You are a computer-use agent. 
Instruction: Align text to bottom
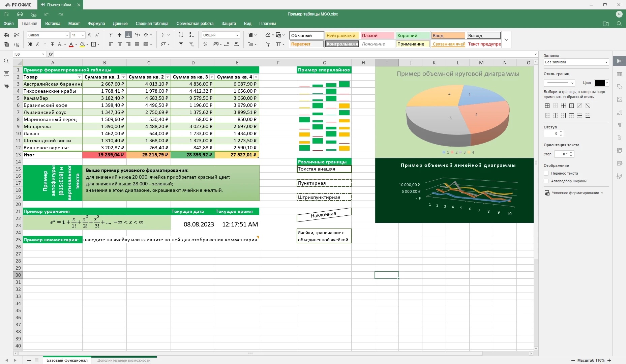point(128,35)
